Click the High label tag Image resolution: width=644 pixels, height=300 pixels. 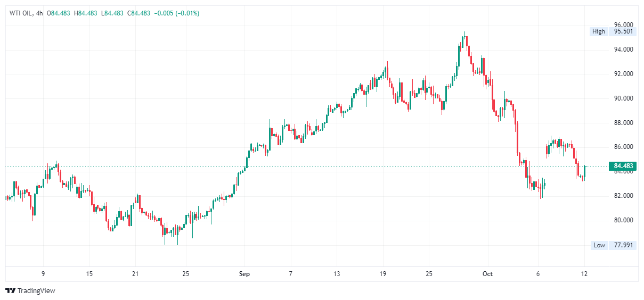pos(599,31)
